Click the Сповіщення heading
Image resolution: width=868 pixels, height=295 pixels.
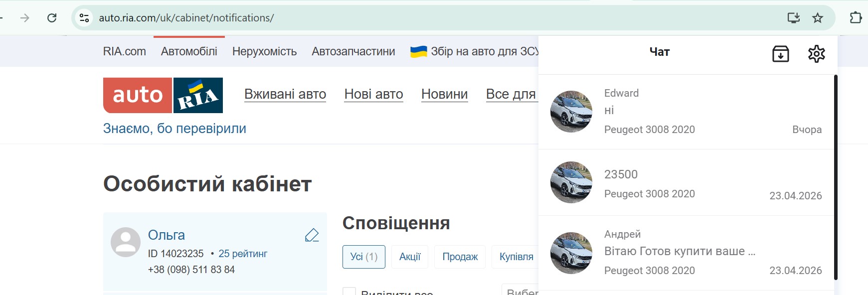pyautogui.click(x=396, y=223)
